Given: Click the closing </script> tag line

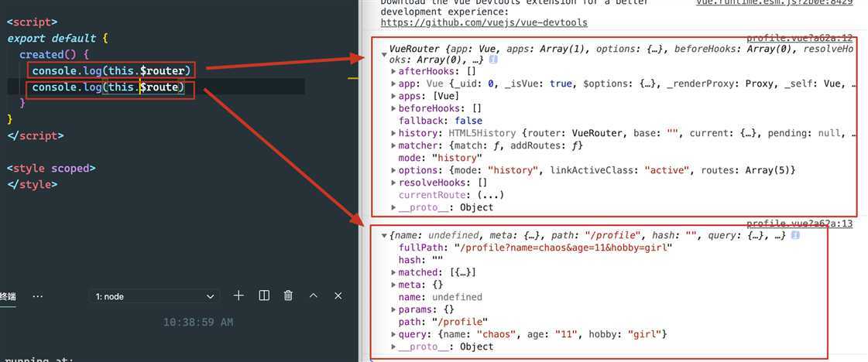Looking at the screenshot, I should point(35,135).
